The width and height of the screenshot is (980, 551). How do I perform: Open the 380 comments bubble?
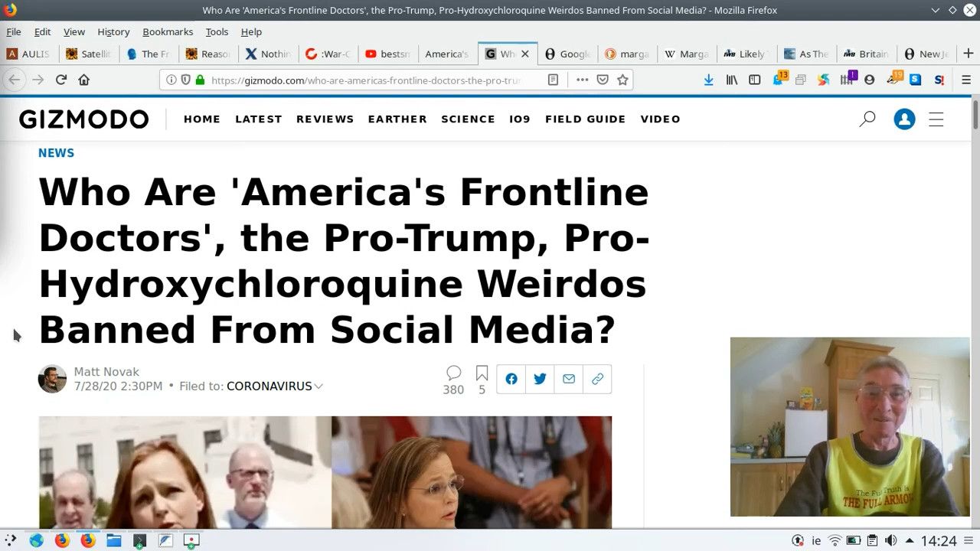[x=453, y=373]
